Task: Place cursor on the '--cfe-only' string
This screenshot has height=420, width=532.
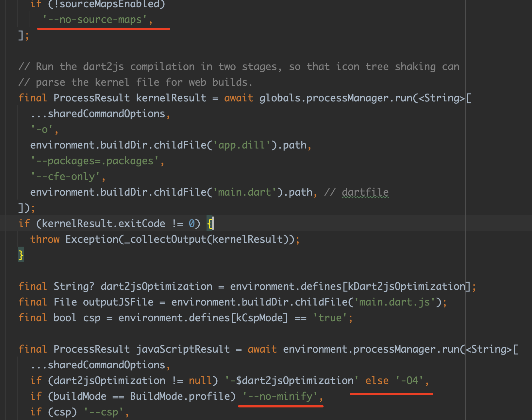Action: (x=65, y=177)
